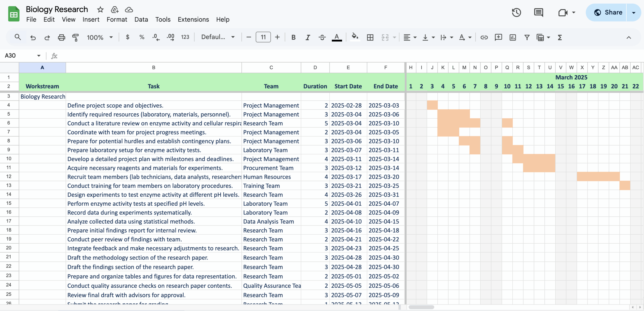The height and width of the screenshot is (311, 644).
Task: Click the borders grid icon
Action: pos(370,37)
